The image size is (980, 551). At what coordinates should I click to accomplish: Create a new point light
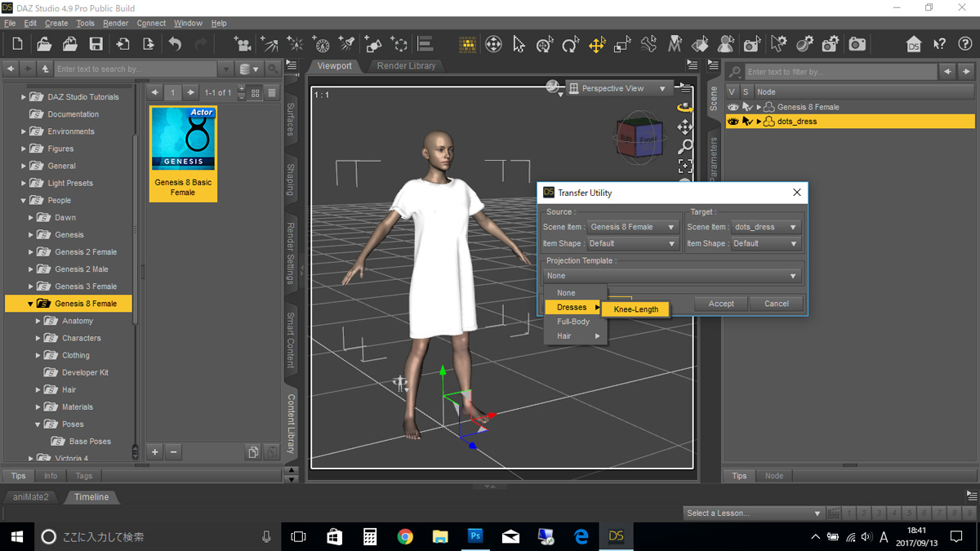[295, 44]
